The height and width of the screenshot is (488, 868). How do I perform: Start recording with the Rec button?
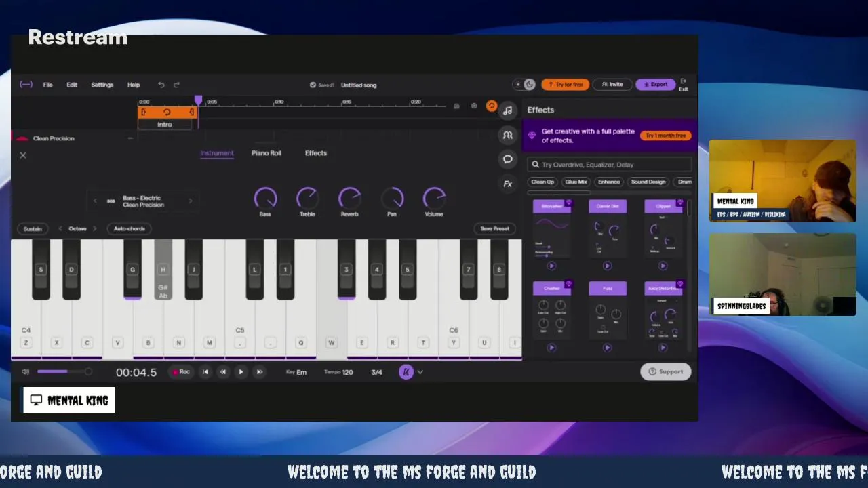(x=181, y=371)
